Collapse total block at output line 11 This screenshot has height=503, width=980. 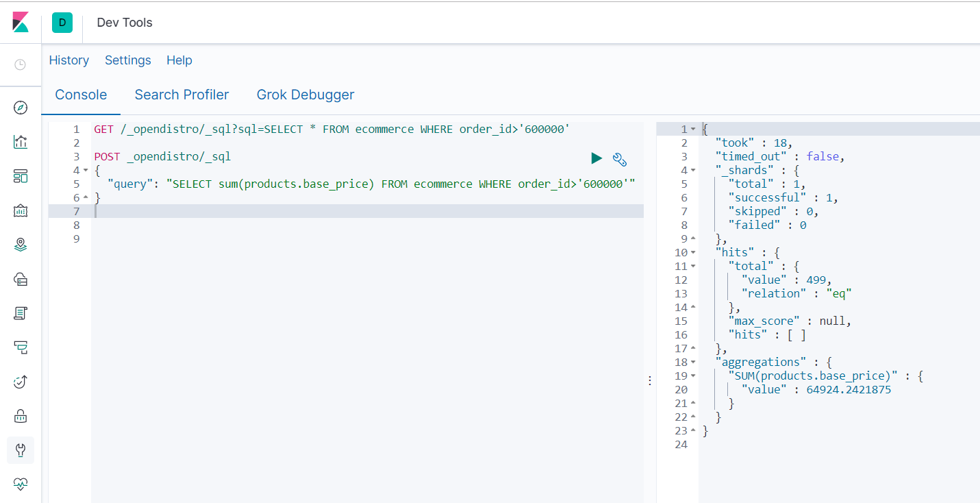693,266
